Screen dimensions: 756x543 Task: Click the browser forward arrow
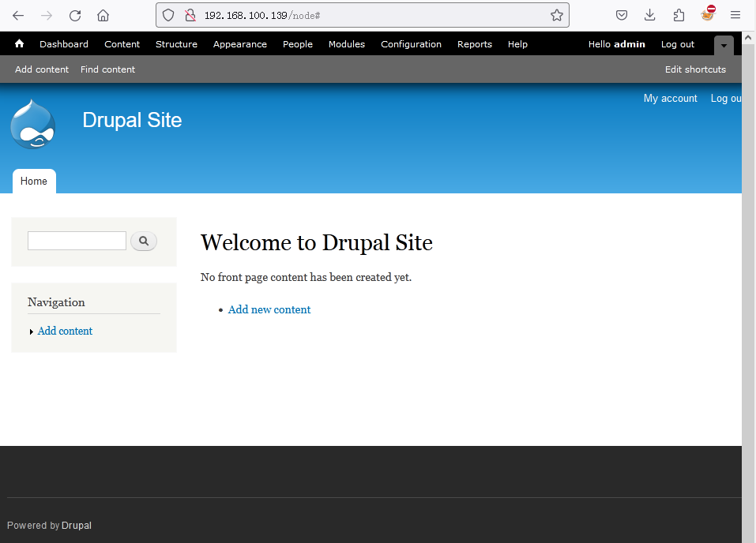click(x=47, y=16)
